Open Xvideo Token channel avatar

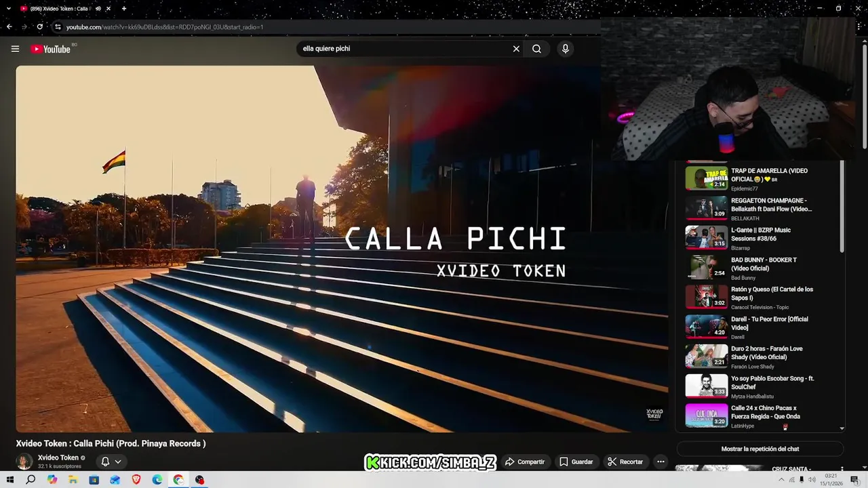[24, 462]
